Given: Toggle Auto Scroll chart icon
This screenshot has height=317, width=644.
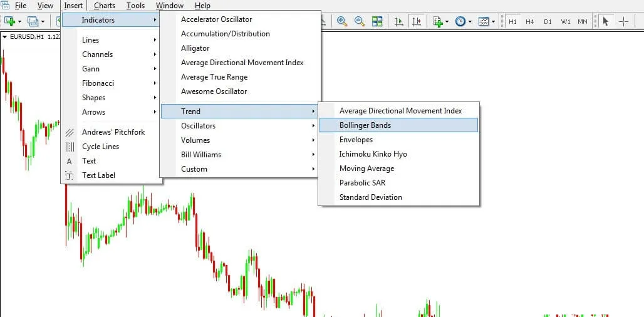Looking at the screenshot, I should tap(399, 21).
